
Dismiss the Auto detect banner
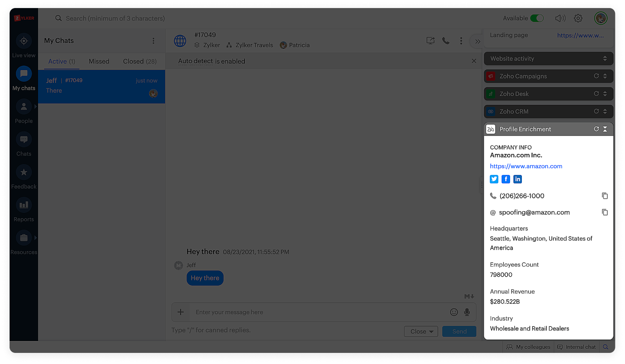pos(474,61)
